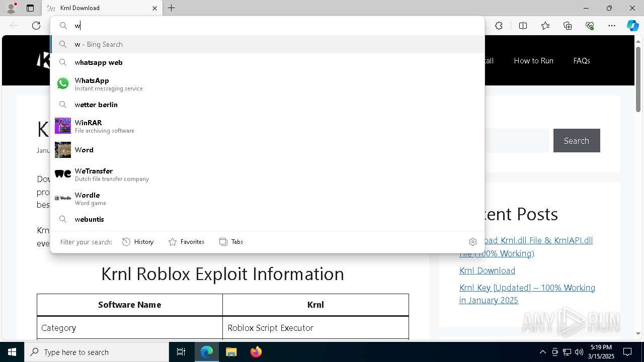
Task: Open network tray icon
Action: click(x=567, y=352)
